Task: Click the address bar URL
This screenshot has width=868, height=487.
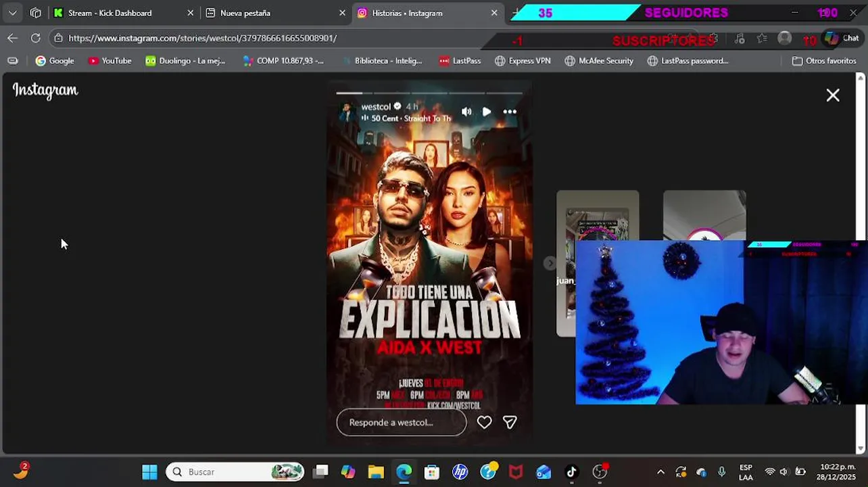Action: 203,38
